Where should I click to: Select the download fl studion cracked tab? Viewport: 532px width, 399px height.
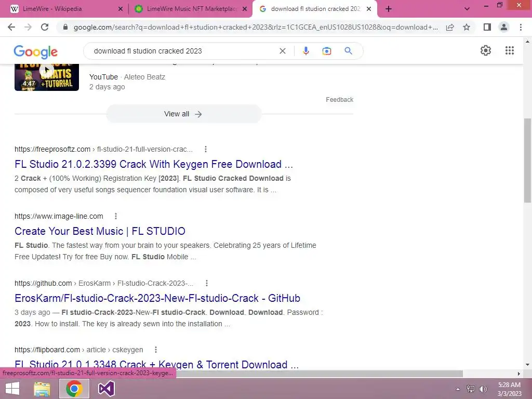[x=315, y=9]
